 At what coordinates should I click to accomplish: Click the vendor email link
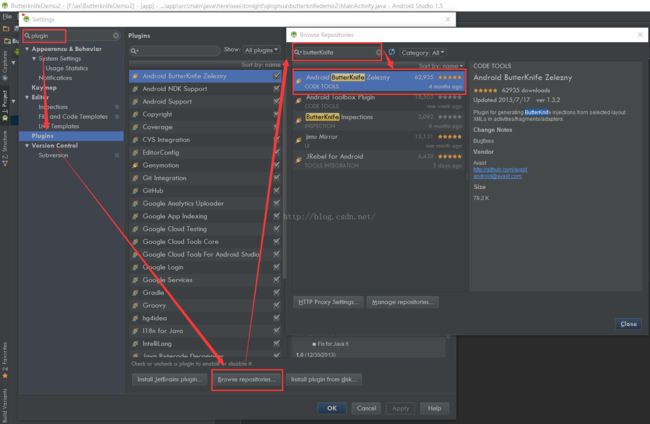tap(497, 177)
